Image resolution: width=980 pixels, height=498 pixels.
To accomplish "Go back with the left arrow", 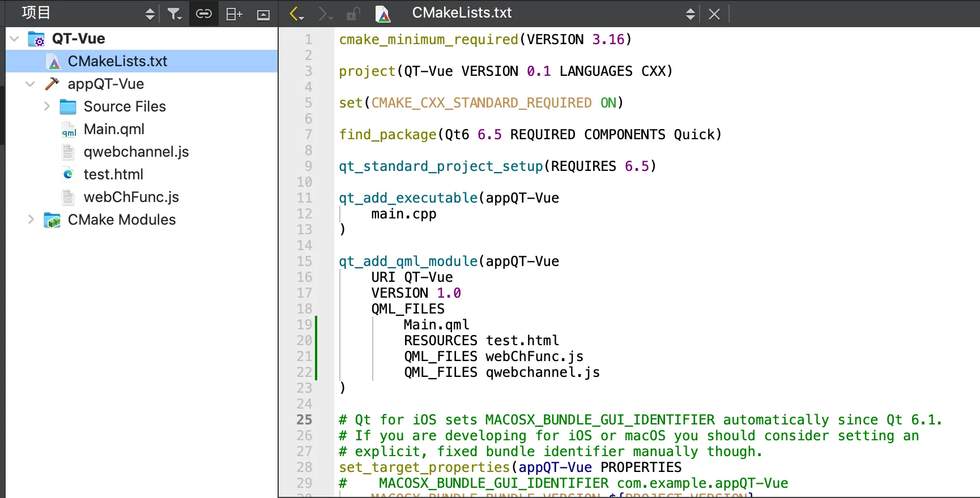I will [296, 14].
